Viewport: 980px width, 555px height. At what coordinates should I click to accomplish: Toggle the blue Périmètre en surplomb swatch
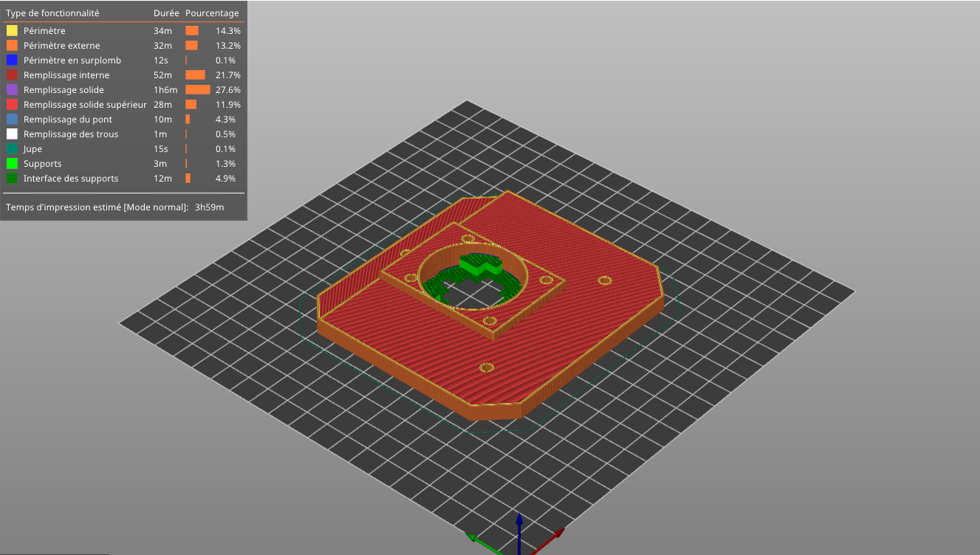click(x=12, y=61)
